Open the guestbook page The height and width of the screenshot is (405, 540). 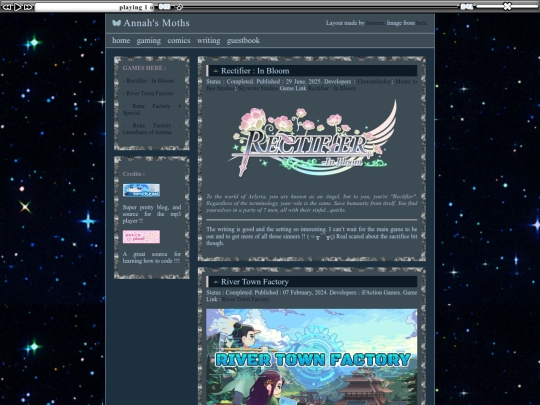pyautogui.click(x=243, y=41)
